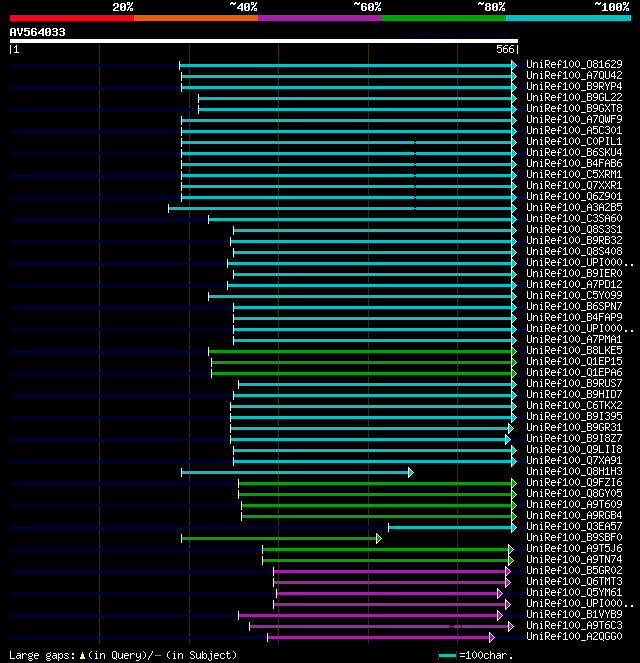The image size is (640, 663).
Task: Click the UniRef100_A9T5J6 label
Action: 574,548
